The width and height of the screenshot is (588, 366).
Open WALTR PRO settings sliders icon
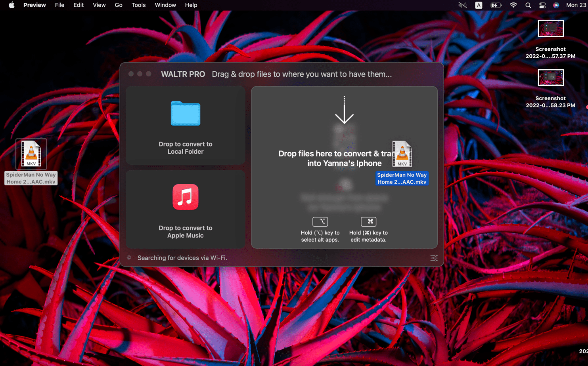coord(434,258)
